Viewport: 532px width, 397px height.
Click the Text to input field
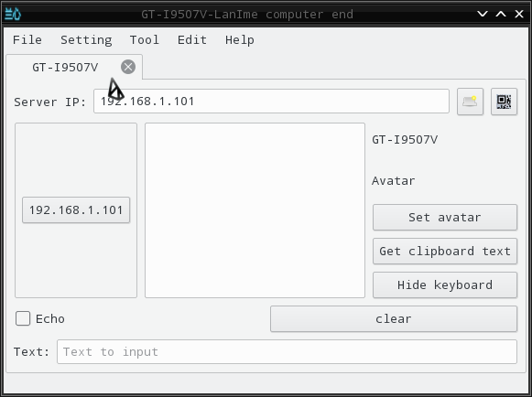(287, 352)
